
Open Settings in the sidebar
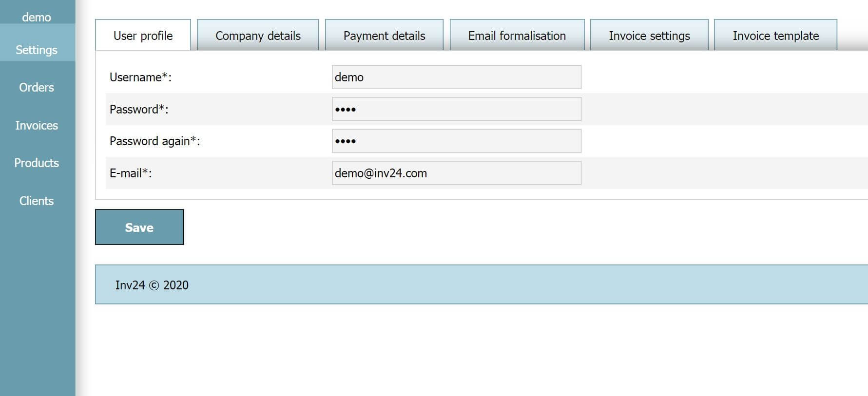pyautogui.click(x=37, y=50)
